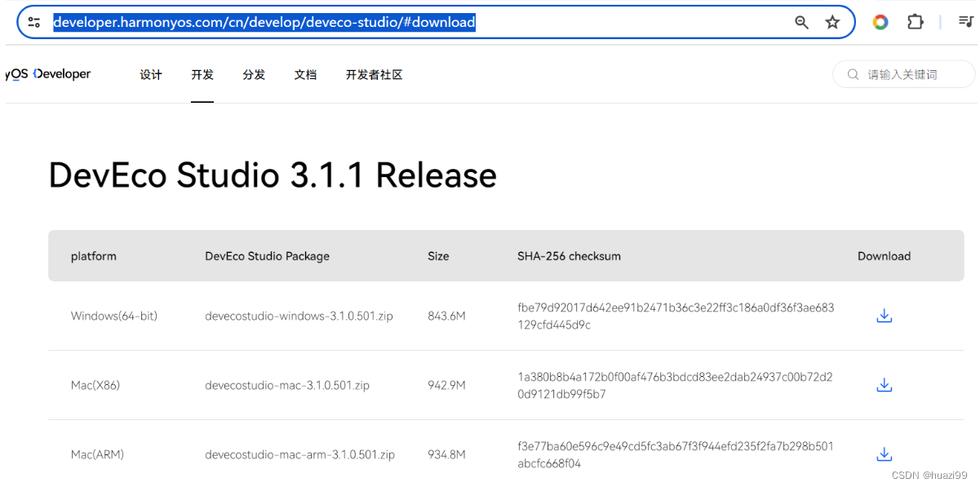Select the Windows checksum starting fbe79d92
980x487 pixels.
pyautogui.click(x=676, y=316)
